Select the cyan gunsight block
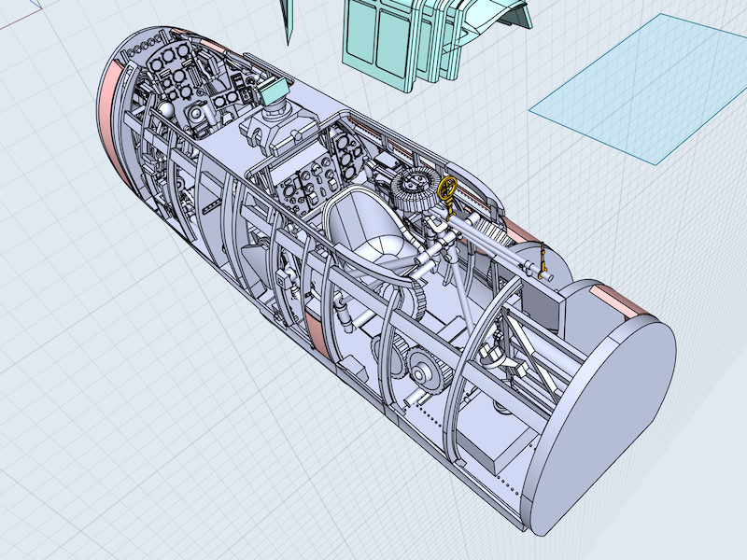 (274, 91)
